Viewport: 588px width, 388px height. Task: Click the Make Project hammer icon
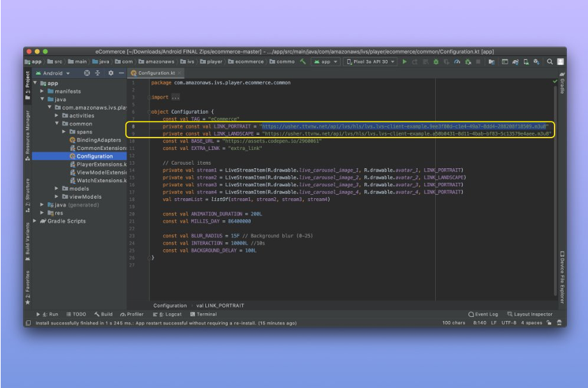303,61
